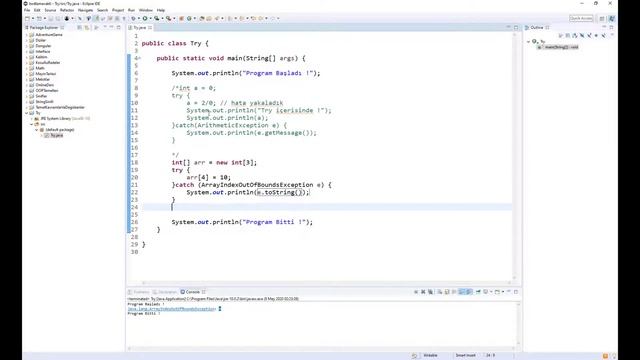
Task: Expand the Diziler project
Action: pyautogui.click(x=27, y=40)
